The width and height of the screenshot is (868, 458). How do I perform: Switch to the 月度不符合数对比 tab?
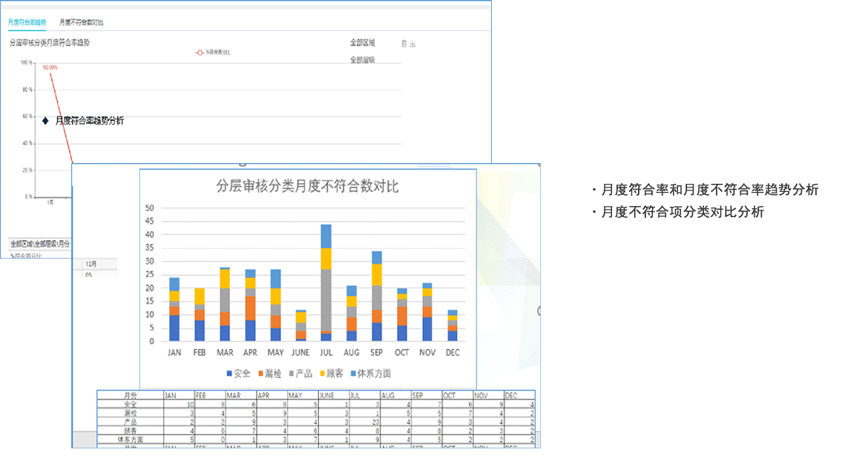coord(82,21)
